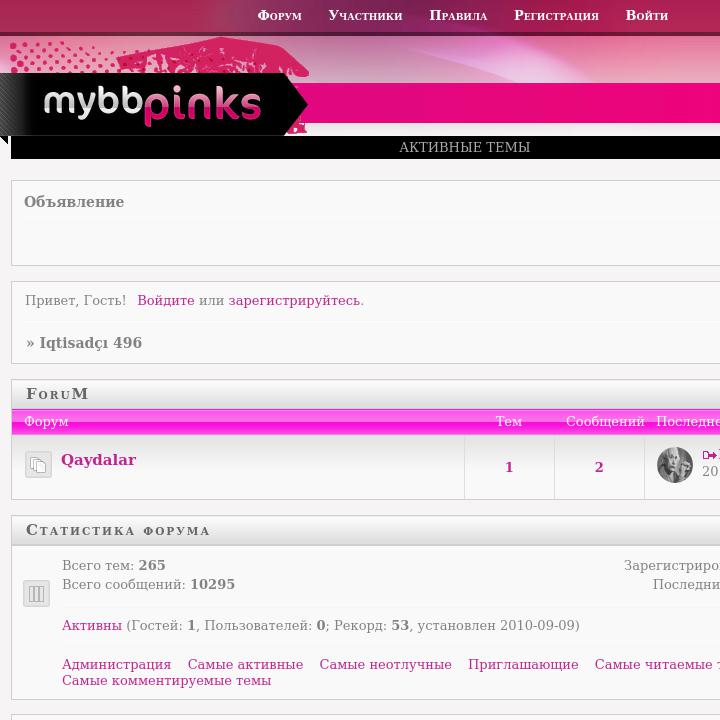720x720 pixels.
Task: Click the last poster avatar in Qaydalar row
Action: [675, 465]
